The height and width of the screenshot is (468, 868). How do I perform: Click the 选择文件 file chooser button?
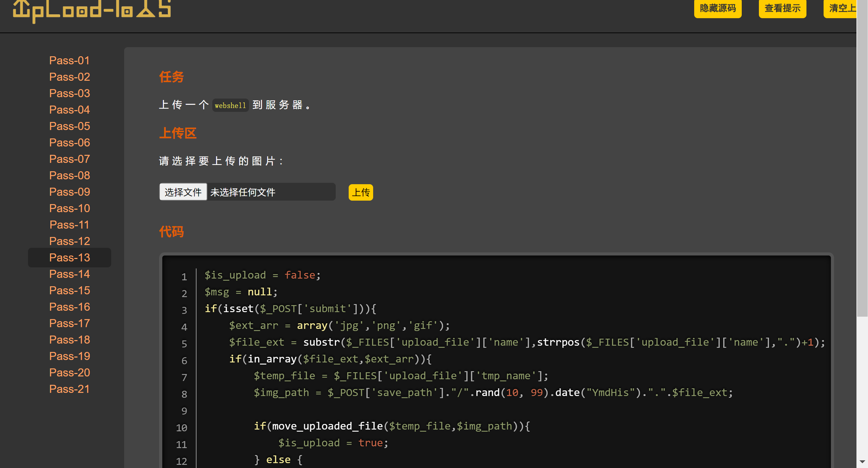coord(183,192)
